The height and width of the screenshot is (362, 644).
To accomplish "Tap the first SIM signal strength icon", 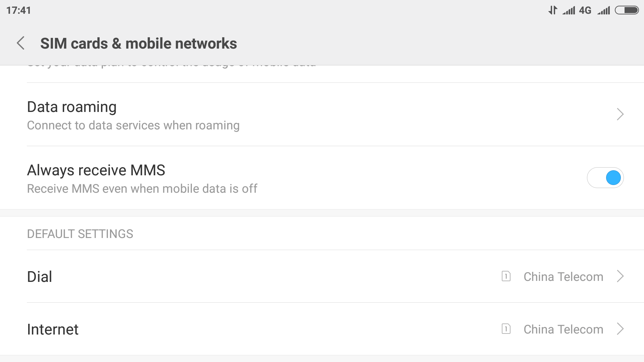I will (x=569, y=10).
